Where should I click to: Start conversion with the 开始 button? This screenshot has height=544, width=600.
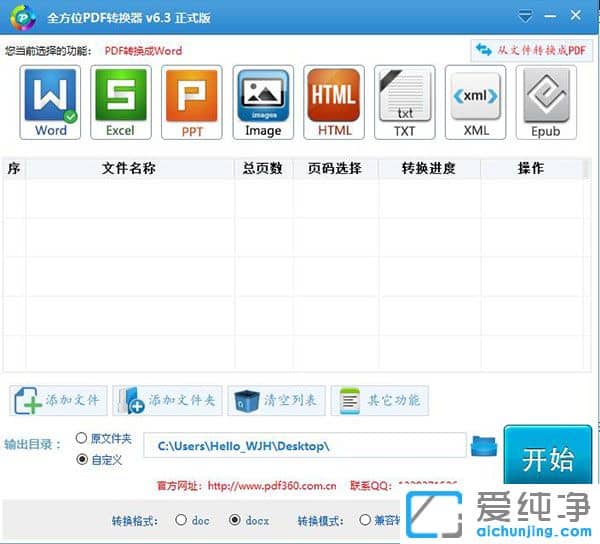(548, 455)
